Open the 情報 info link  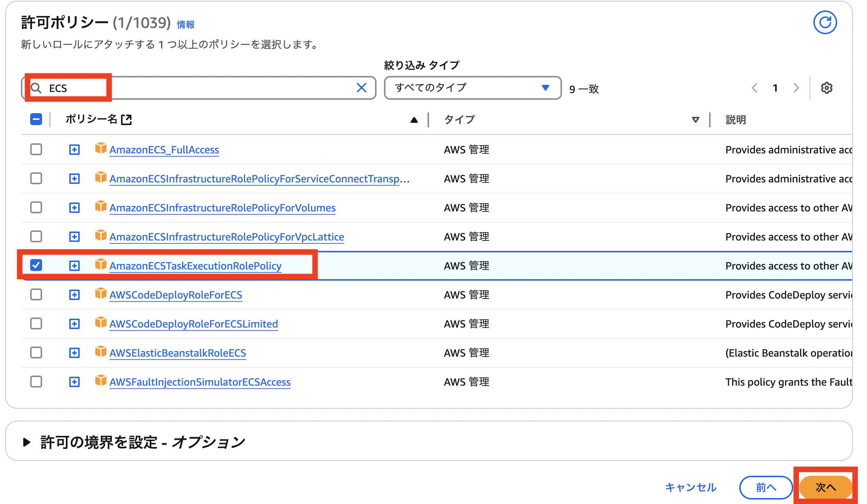tap(185, 25)
